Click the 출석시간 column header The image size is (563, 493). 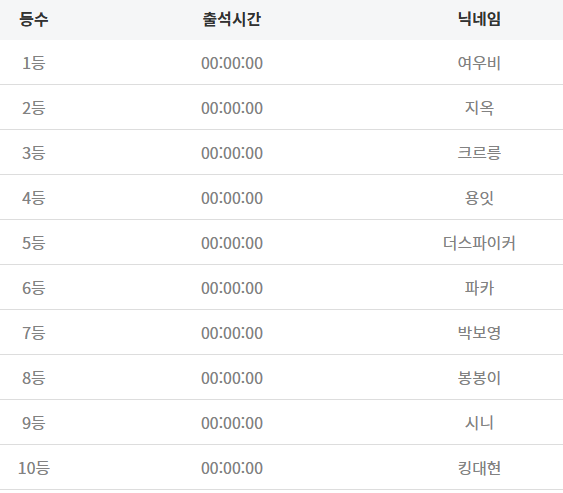(232, 19)
